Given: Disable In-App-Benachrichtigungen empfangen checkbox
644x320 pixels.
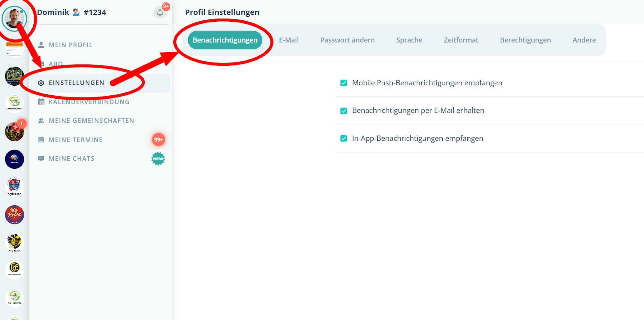Looking at the screenshot, I should pyautogui.click(x=344, y=138).
